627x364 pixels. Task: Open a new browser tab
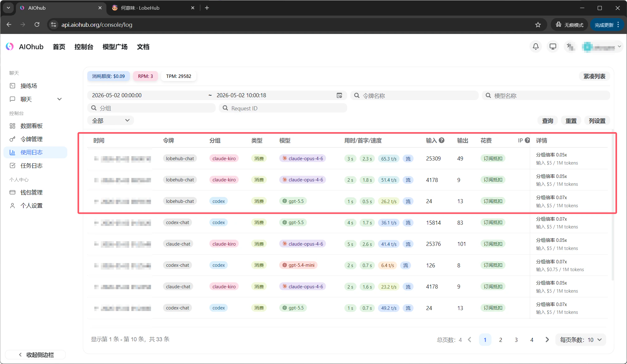(207, 8)
